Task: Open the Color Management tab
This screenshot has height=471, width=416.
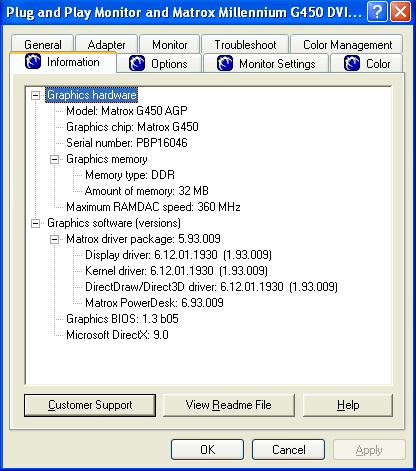Action: (347, 44)
